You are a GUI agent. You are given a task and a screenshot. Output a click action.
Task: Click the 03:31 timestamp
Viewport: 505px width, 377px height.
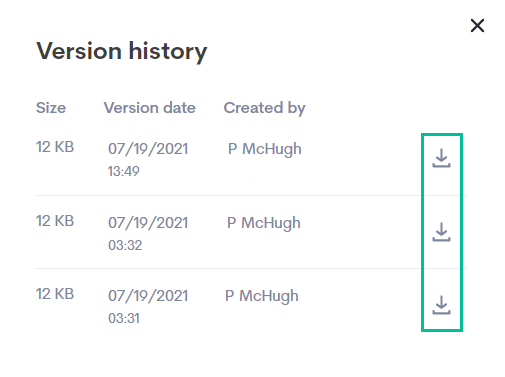pos(124,318)
